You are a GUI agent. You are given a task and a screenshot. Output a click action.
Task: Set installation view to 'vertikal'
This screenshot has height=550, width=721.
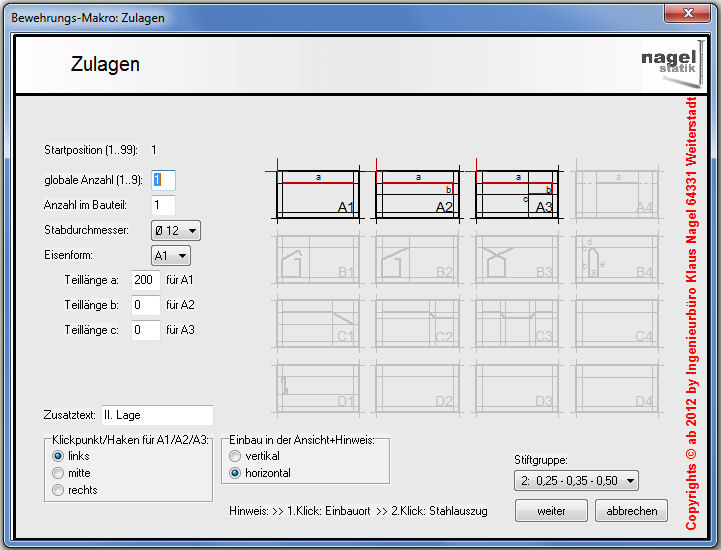coord(236,456)
